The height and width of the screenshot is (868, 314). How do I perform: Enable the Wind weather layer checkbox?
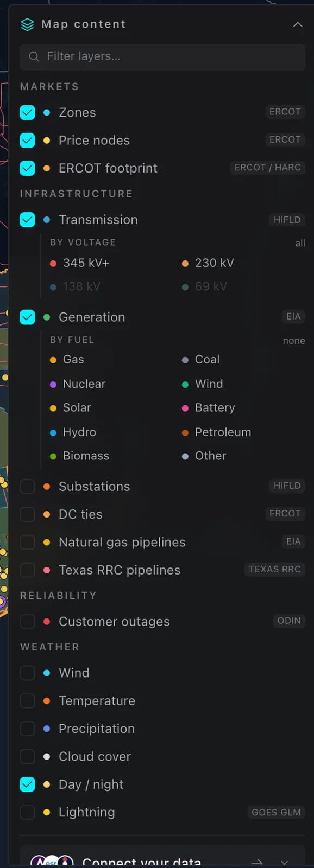[x=27, y=673]
